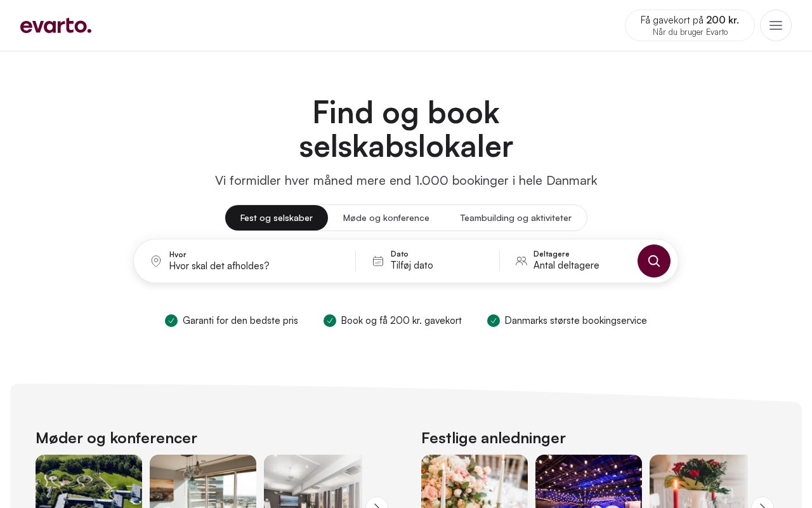Viewport: 812px width, 508px height.
Task: Click the checkmark next to Danmarks største bookingservice
Action: pyautogui.click(x=494, y=321)
